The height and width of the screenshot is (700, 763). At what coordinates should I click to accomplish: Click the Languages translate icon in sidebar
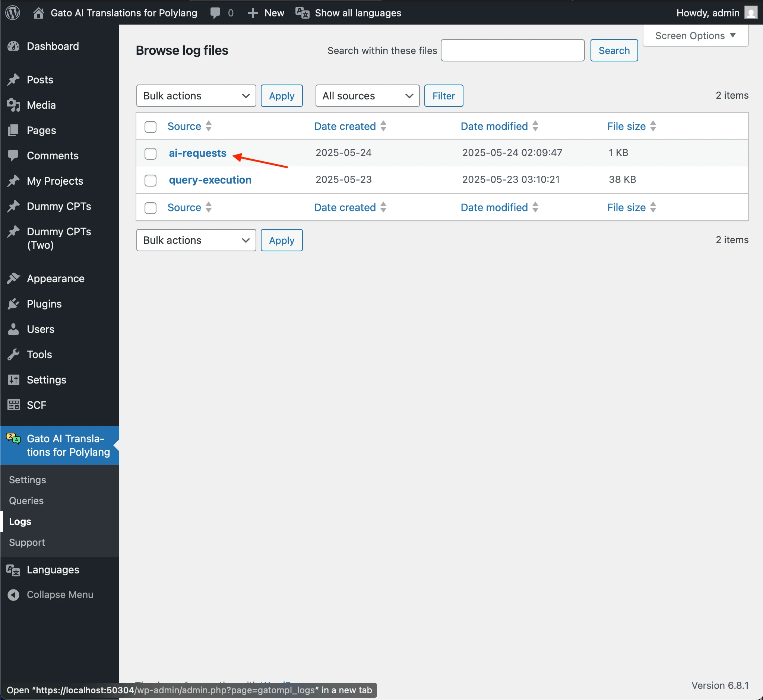(14, 570)
